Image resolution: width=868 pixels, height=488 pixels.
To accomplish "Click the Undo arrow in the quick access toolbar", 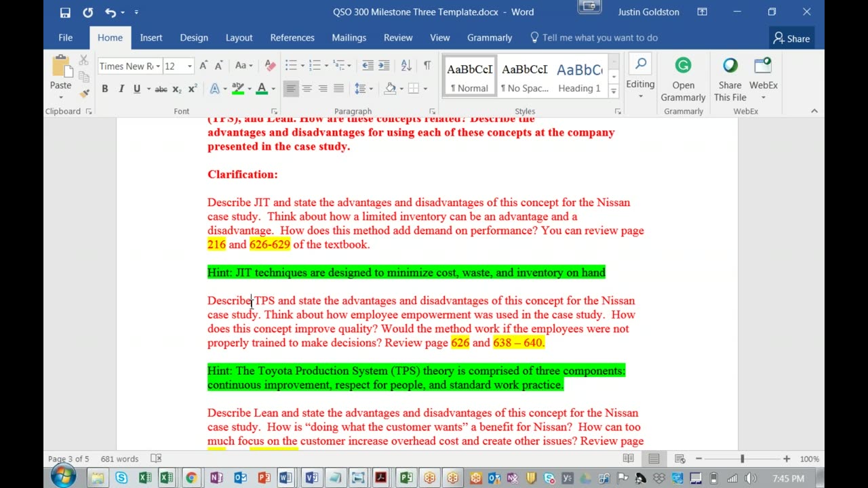I will coord(111,12).
